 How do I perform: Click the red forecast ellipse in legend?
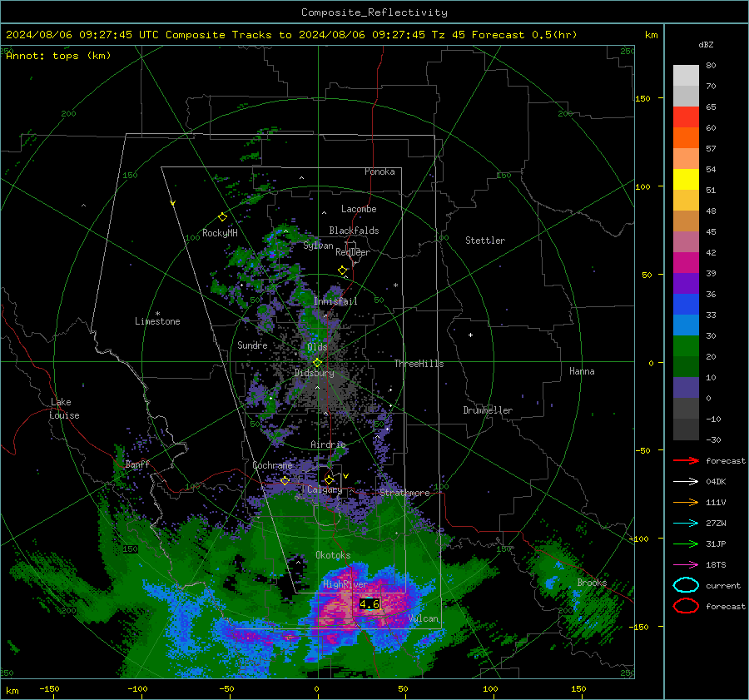[686, 606]
